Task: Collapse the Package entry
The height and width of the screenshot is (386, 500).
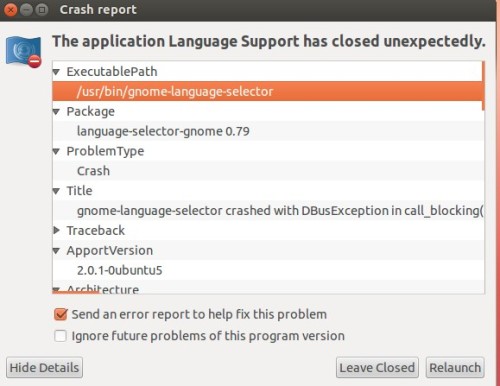Action: tap(56, 112)
